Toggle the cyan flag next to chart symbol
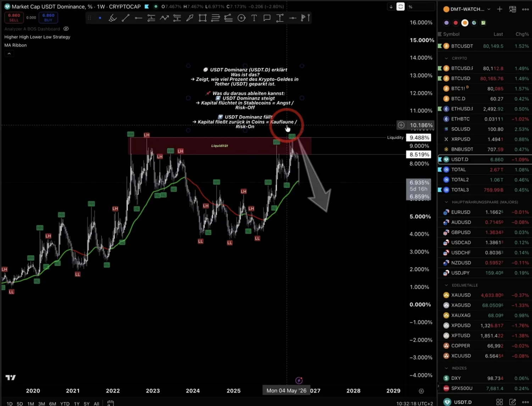532x406 pixels. [146, 7]
